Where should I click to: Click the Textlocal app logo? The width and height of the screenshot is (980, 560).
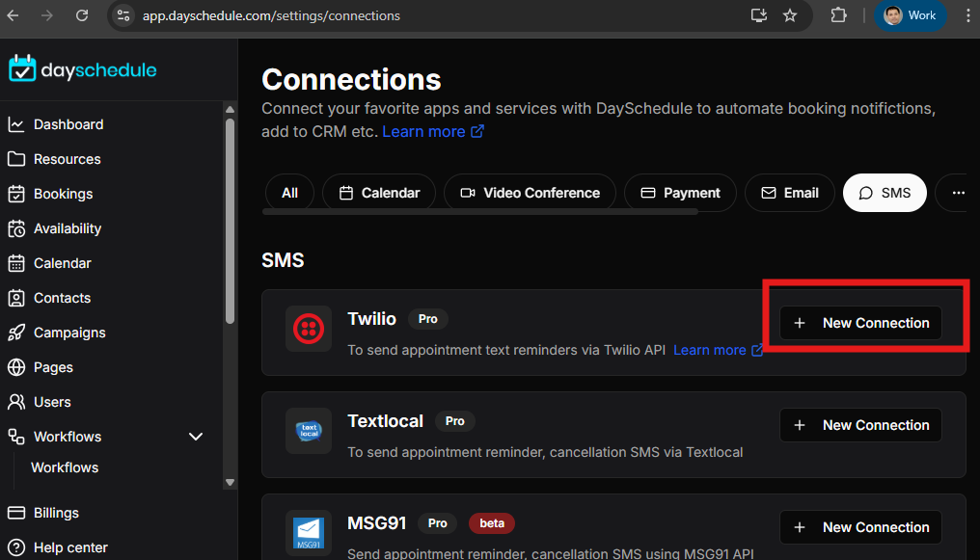309,431
